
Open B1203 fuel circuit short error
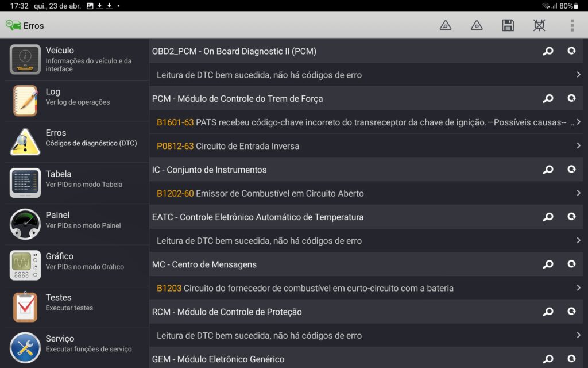click(367, 288)
